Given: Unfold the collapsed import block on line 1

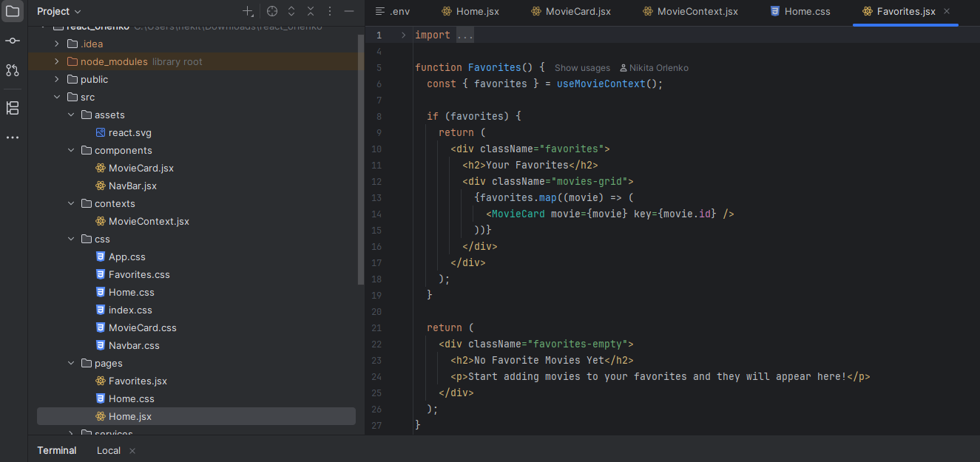Looking at the screenshot, I should [x=403, y=35].
